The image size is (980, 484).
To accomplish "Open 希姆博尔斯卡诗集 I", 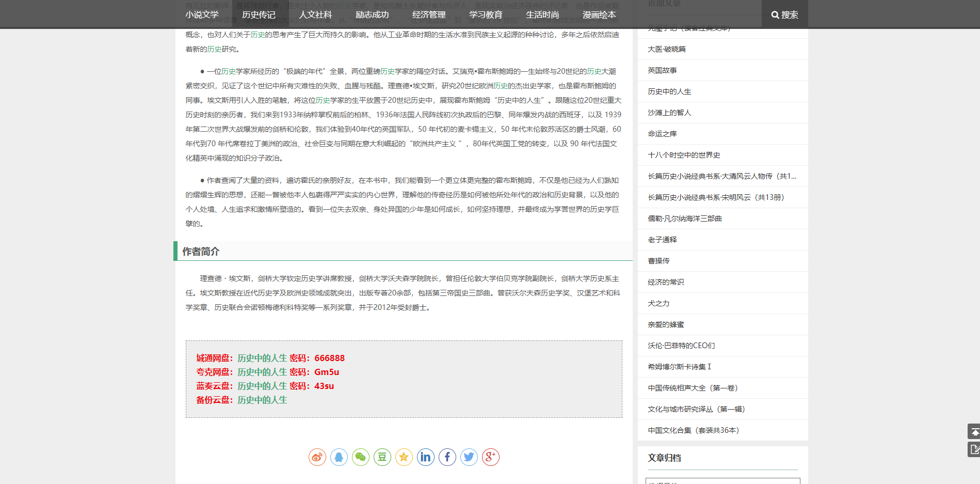I will [x=679, y=367].
